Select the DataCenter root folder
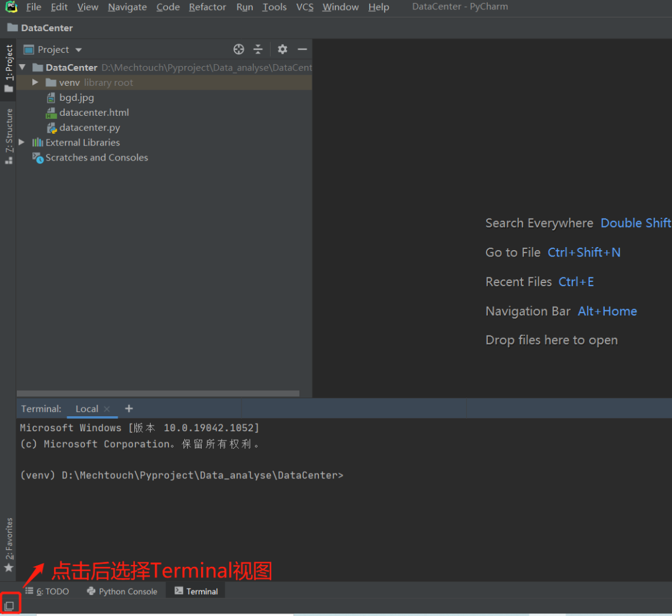The height and width of the screenshot is (616, 672). 164,67
